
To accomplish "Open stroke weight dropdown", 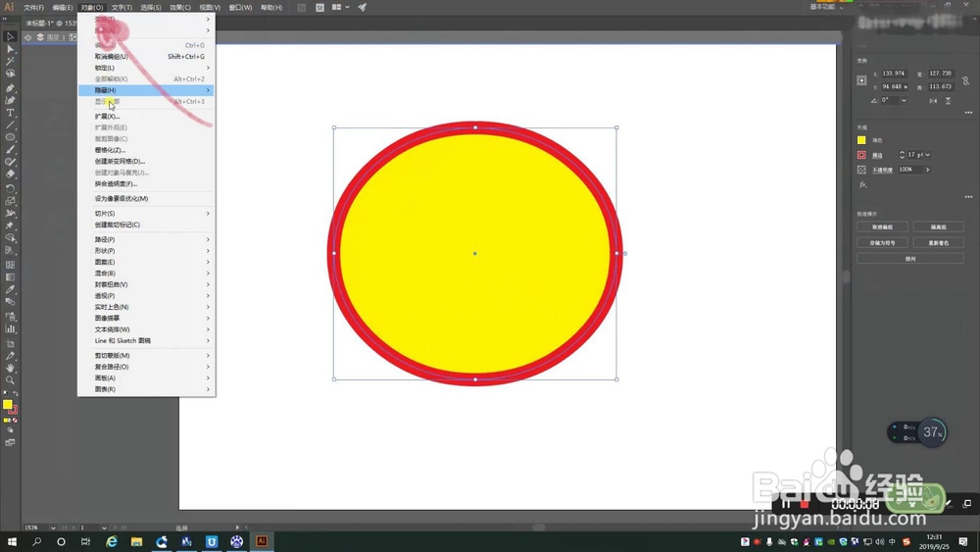I will pos(927,154).
